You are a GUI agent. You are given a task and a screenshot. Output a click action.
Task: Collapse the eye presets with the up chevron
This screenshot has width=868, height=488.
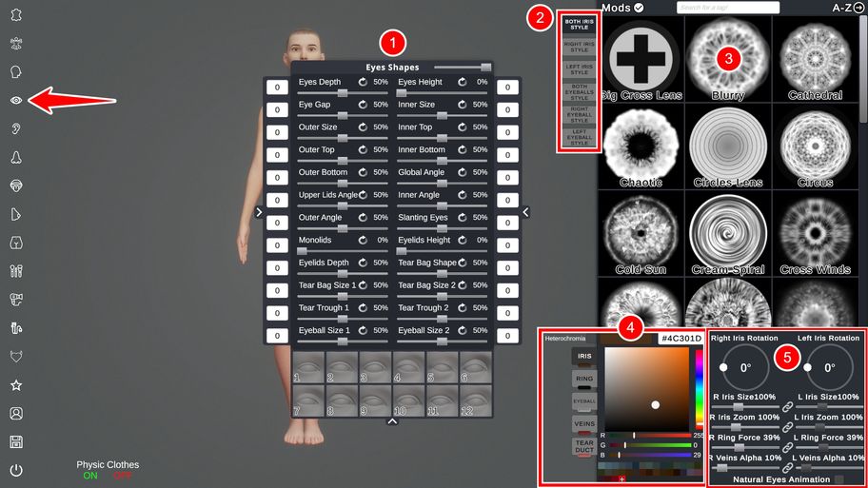coord(392,421)
